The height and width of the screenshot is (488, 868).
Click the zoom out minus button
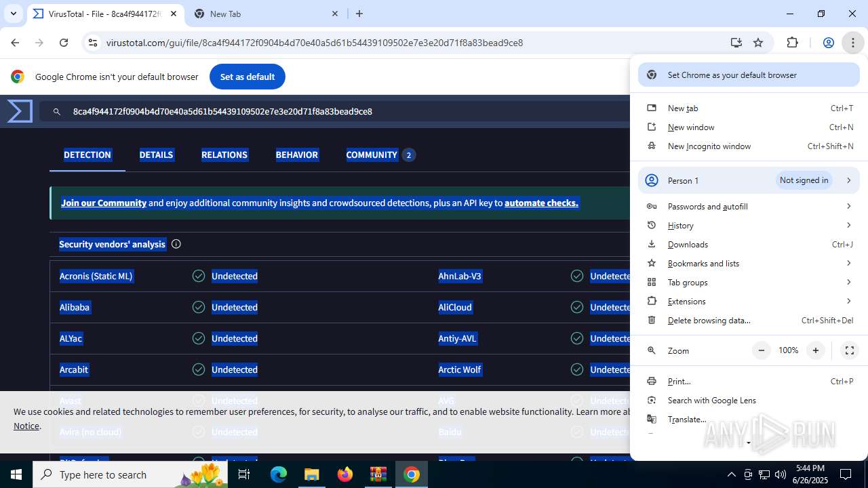[x=762, y=350]
